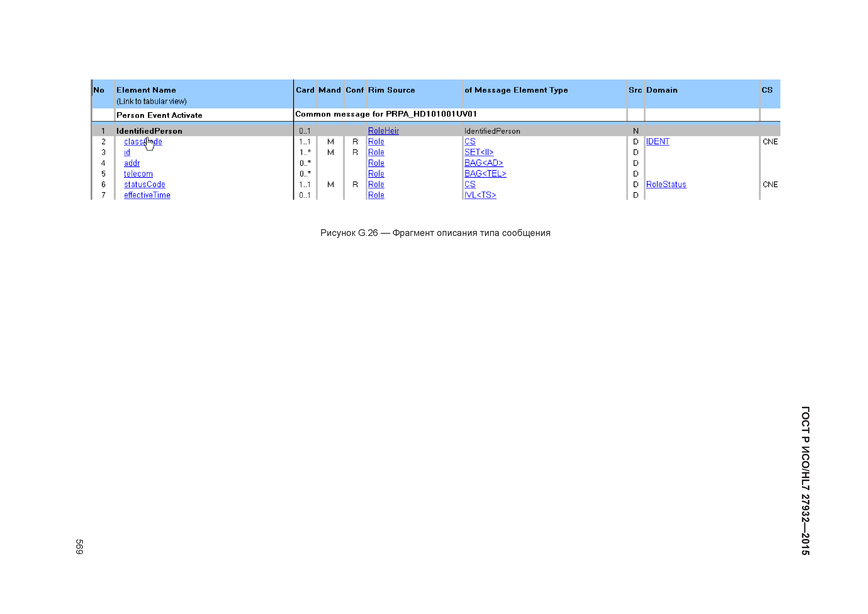The image size is (868, 614).
Task: Click Role link in classCode row
Action: [x=376, y=141]
